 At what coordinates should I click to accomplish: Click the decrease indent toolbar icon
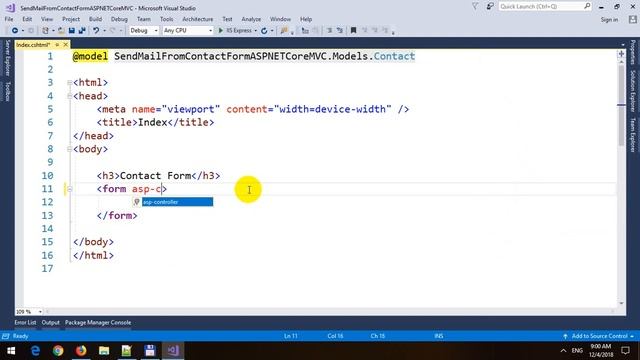point(305,31)
